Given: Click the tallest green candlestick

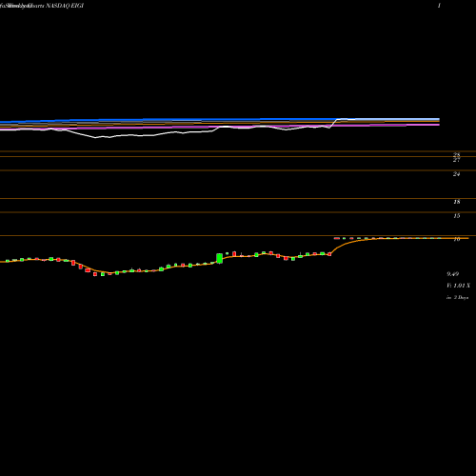Looking at the screenshot, I should tap(219, 258).
